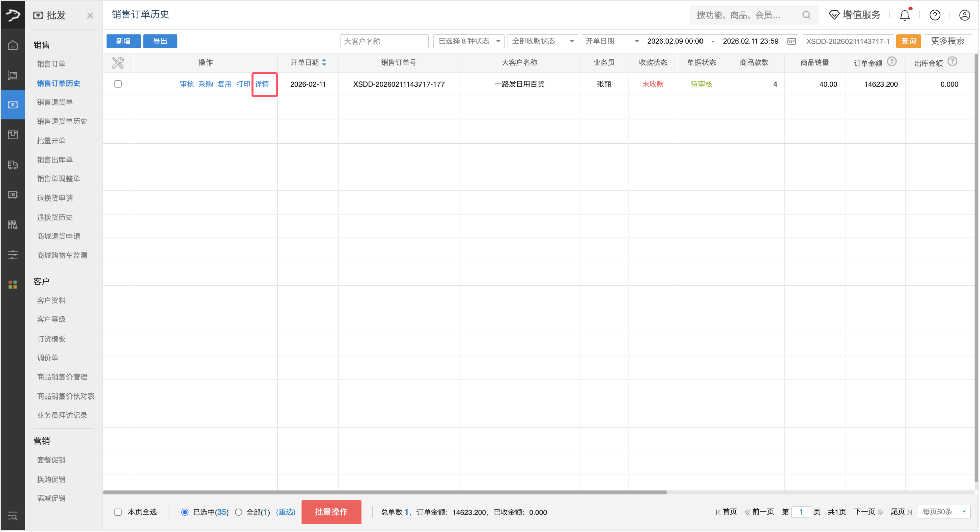Viewport: 980px width, 532px height.
Task: Tick the checkbox for order XSDD-20260211143717-177
Action: click(x=118, y=84)
